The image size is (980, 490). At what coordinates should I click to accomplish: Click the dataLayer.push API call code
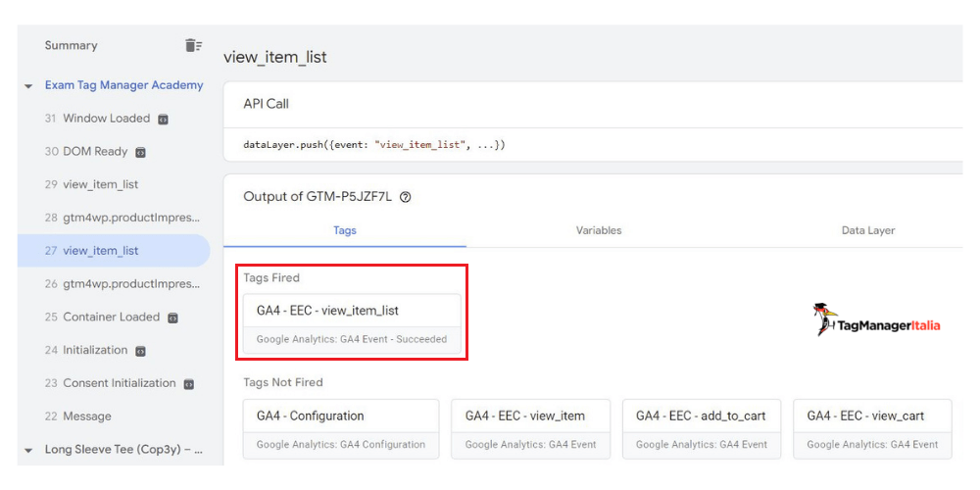click(373, 145)
